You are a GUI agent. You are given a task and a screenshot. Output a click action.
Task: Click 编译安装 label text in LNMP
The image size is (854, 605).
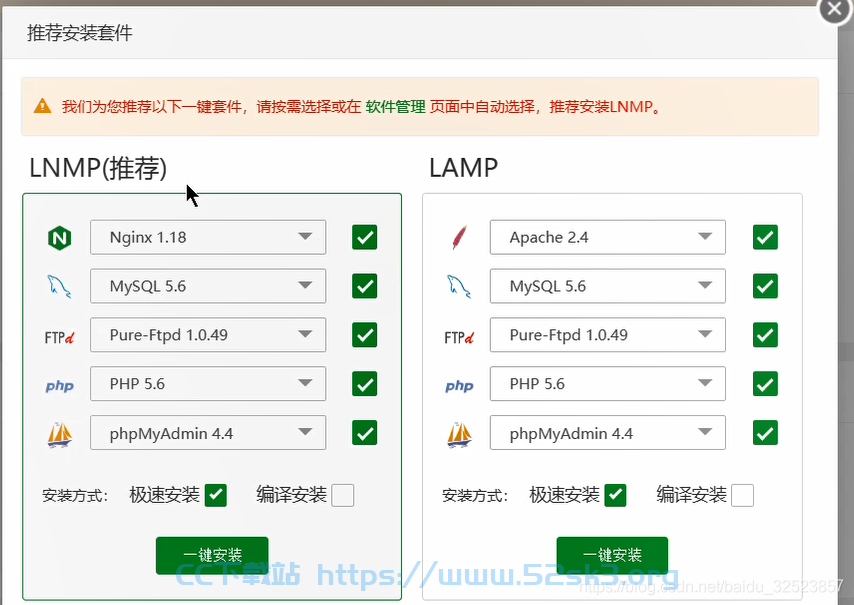point(291,495)
